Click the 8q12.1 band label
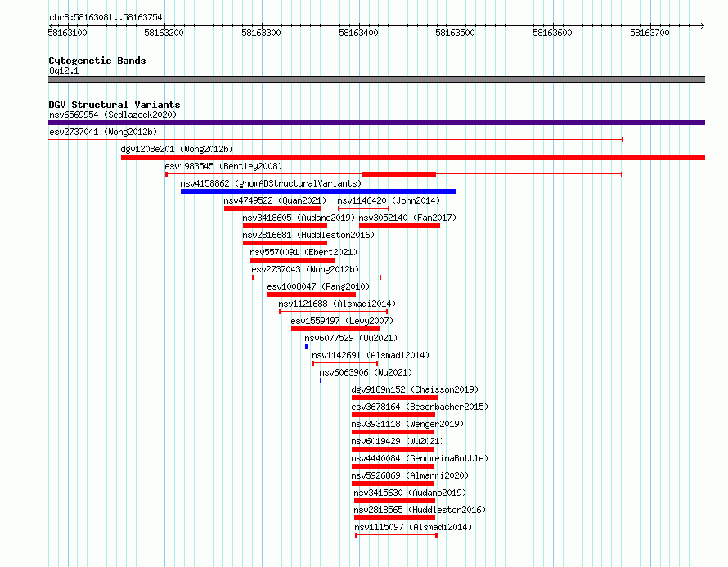Screen dimensions: 728x567 (64, 70)
